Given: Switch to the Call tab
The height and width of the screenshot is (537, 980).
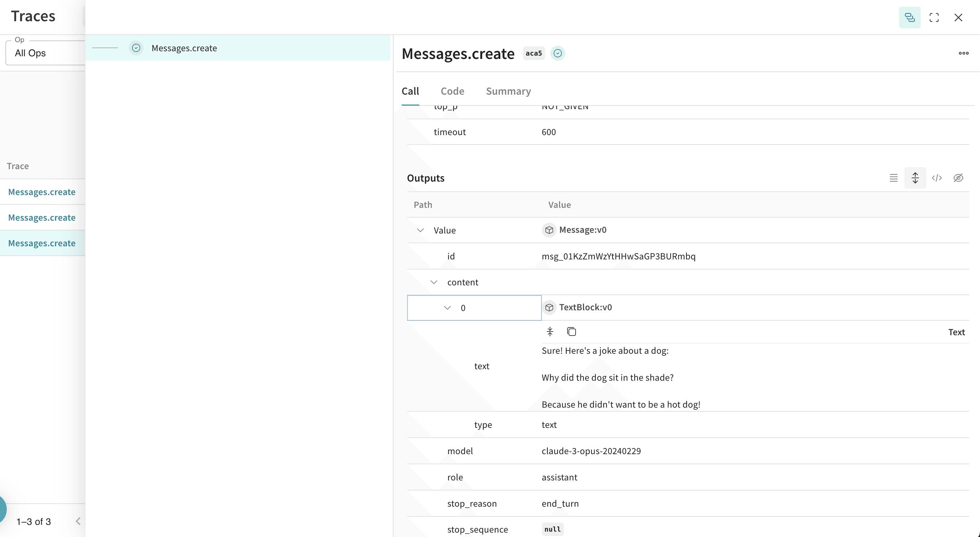Looking at the screenshot, I should (x=410, y=91).
